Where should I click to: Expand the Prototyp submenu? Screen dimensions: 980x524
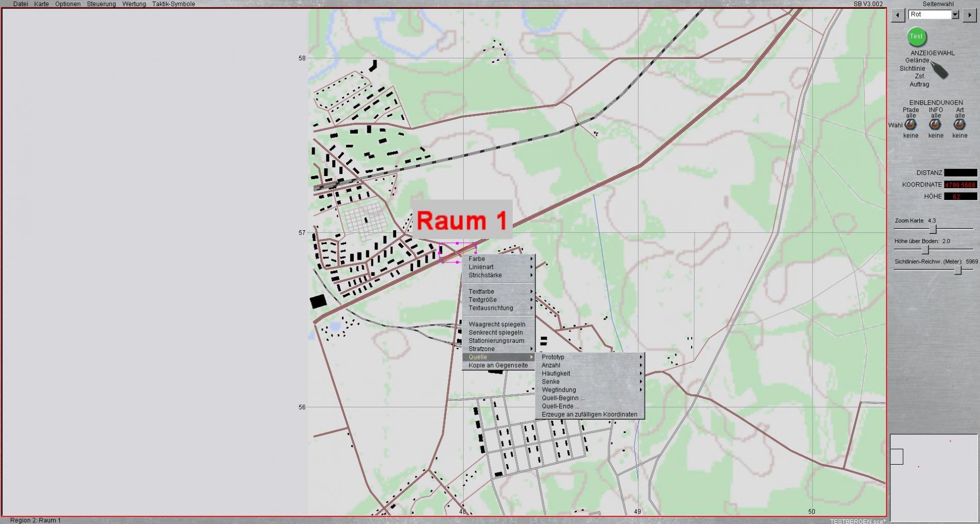[x=591, y=357]
